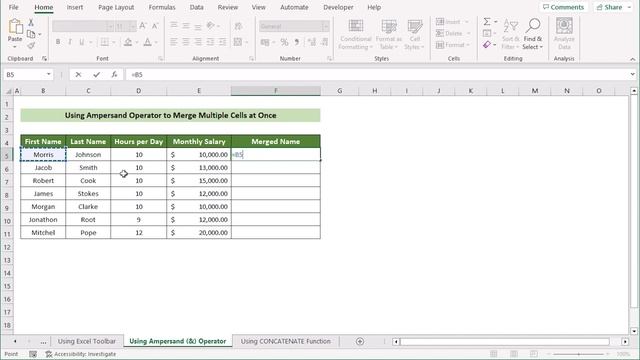This screenshot has height=360, width=640.
Task: Click the Accessibility Investigate status icon
Action: click(x=49, y=354)
